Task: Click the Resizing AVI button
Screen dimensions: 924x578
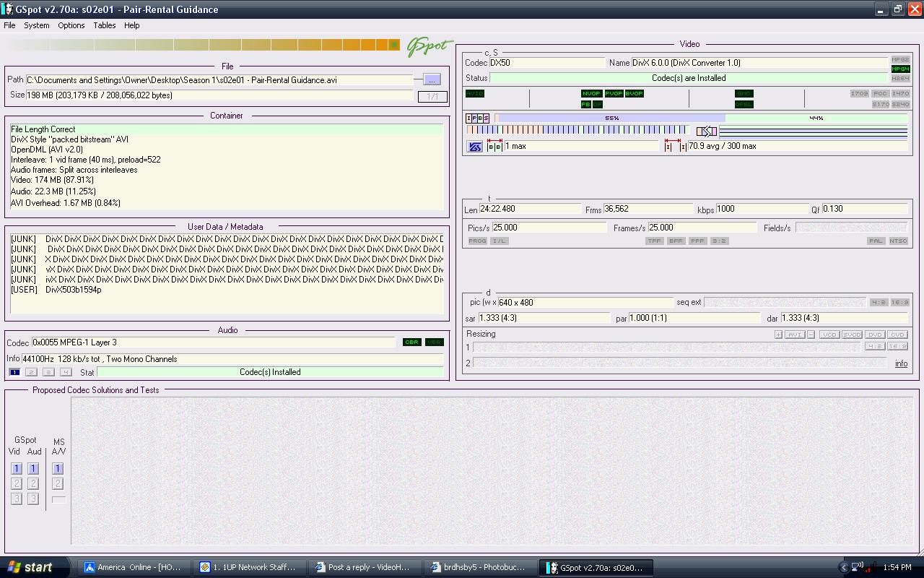Action: (795, 335)
